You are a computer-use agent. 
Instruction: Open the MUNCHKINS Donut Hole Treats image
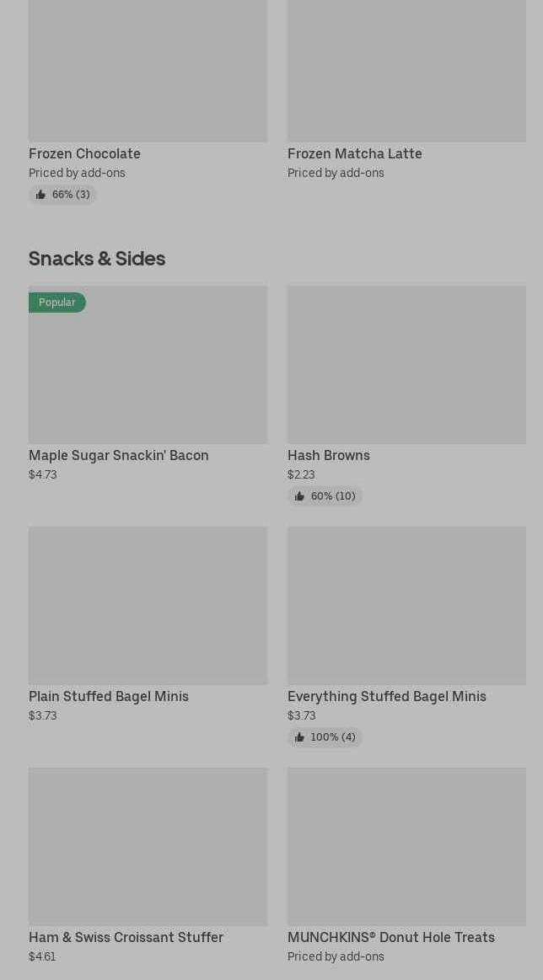(x=406, y=846)
